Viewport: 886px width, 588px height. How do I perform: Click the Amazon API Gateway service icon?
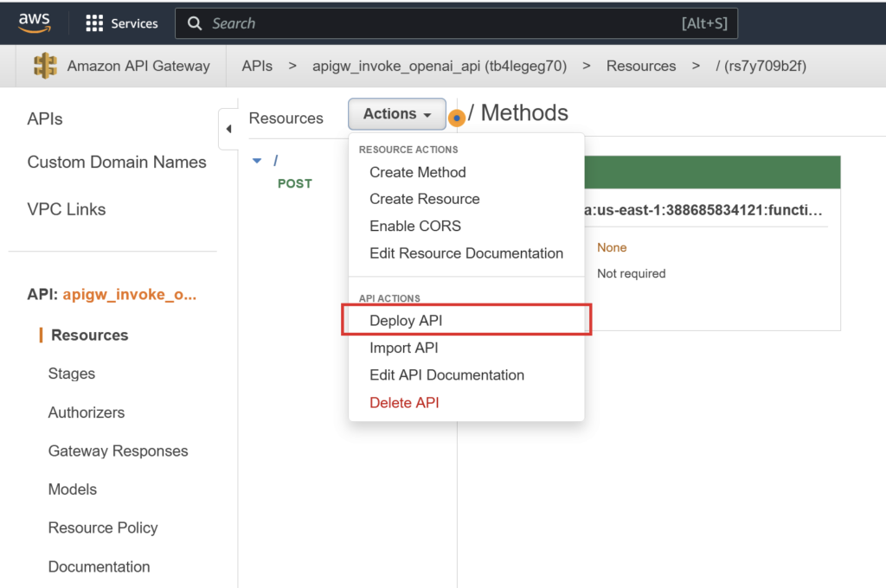(x=45, y=66)
